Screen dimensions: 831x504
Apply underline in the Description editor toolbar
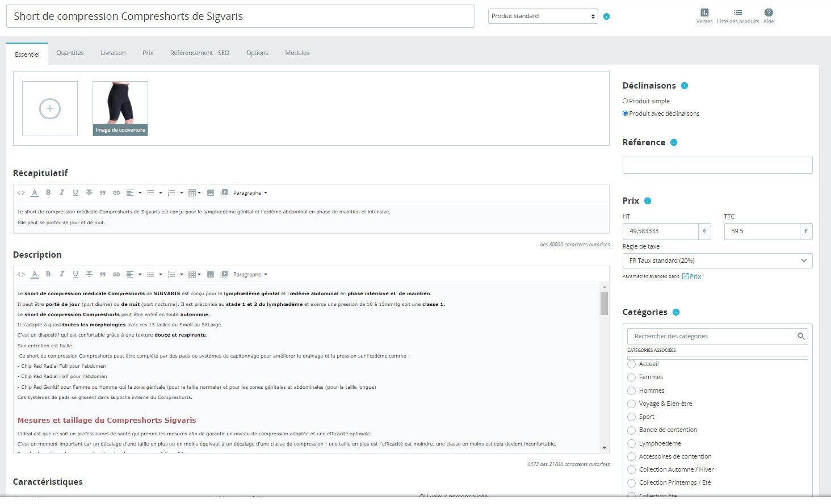tap(75, 274)
